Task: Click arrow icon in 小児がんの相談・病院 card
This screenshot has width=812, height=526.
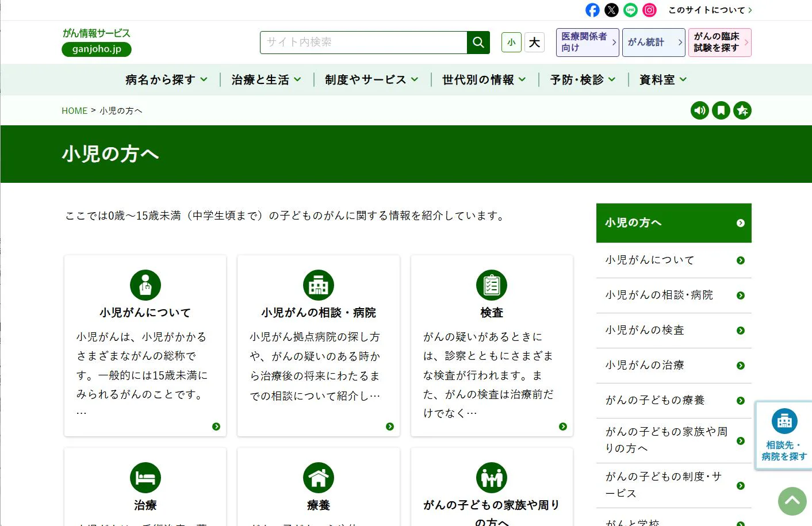Action: (x=390, y=427)
